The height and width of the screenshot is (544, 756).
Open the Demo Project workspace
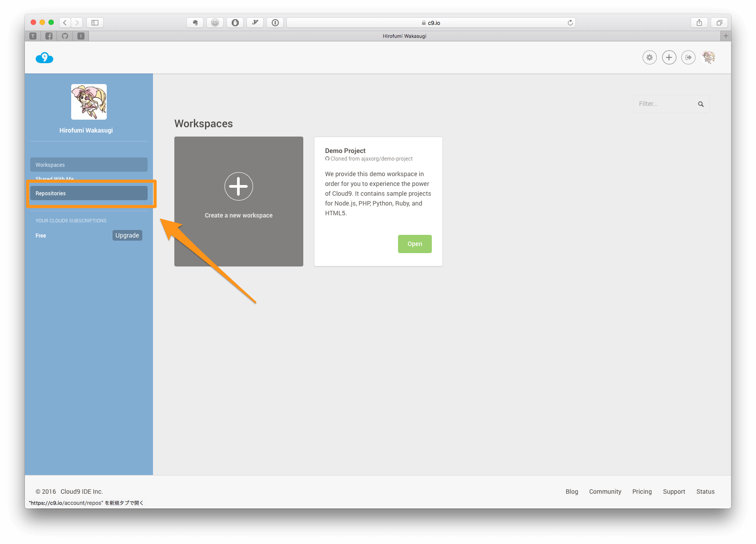414,244
